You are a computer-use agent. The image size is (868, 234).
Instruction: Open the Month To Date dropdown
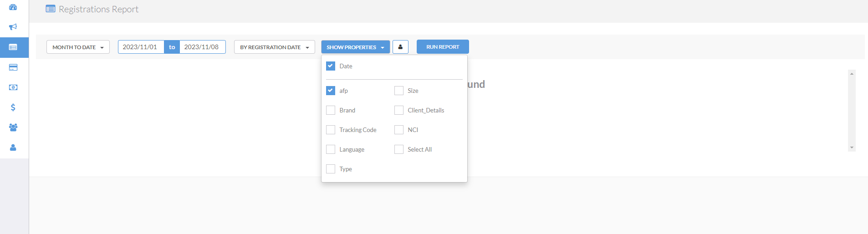coord(78,47)
